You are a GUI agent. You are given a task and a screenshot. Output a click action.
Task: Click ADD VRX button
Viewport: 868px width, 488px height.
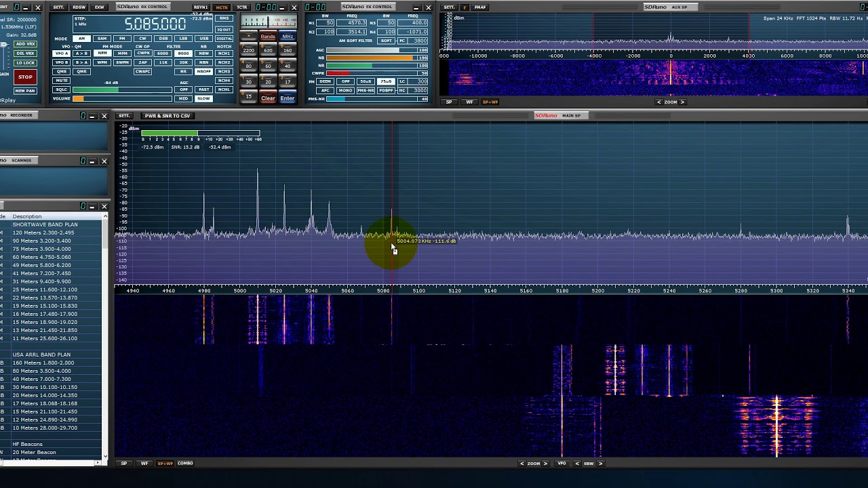25,44
